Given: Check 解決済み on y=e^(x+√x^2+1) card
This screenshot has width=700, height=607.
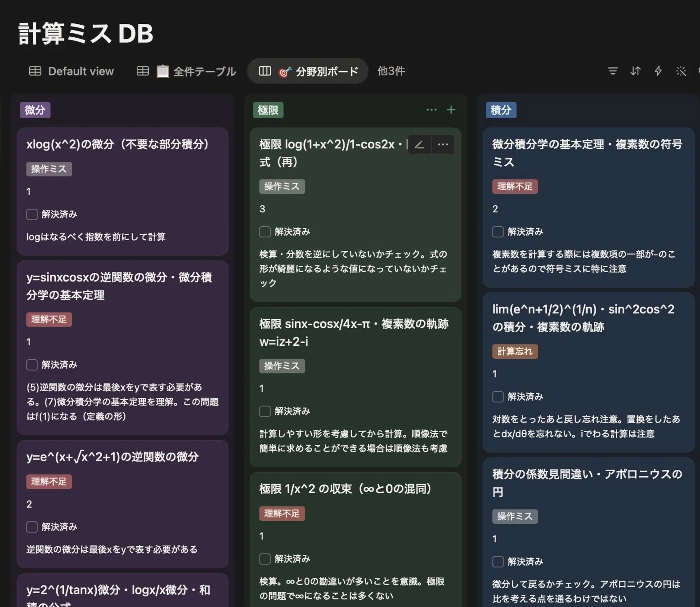Looking at the screenshot, I should 32,527.
